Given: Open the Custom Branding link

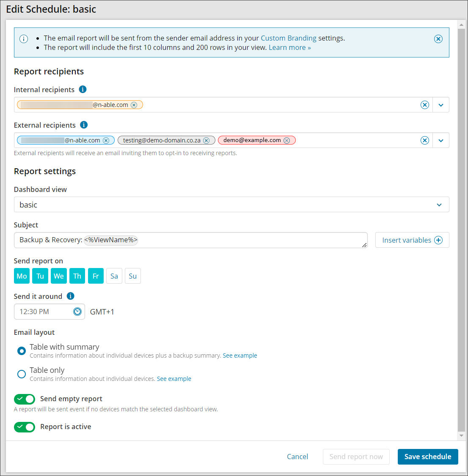Looking at the screenshot, I should click(288, 38).
